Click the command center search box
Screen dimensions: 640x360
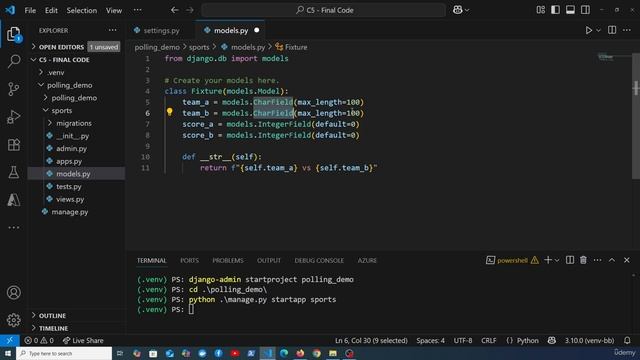(324, 10)
